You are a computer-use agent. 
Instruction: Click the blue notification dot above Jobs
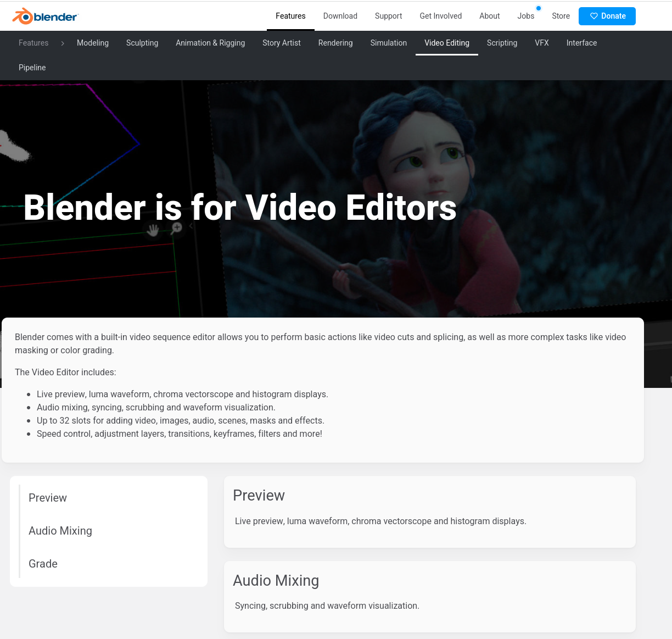coord(539,8)
